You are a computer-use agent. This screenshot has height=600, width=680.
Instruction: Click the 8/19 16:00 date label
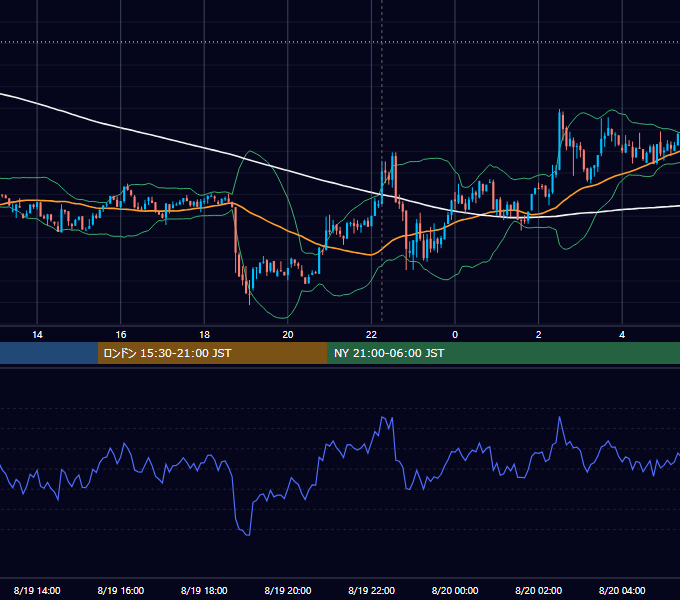(x=121, y=590)
